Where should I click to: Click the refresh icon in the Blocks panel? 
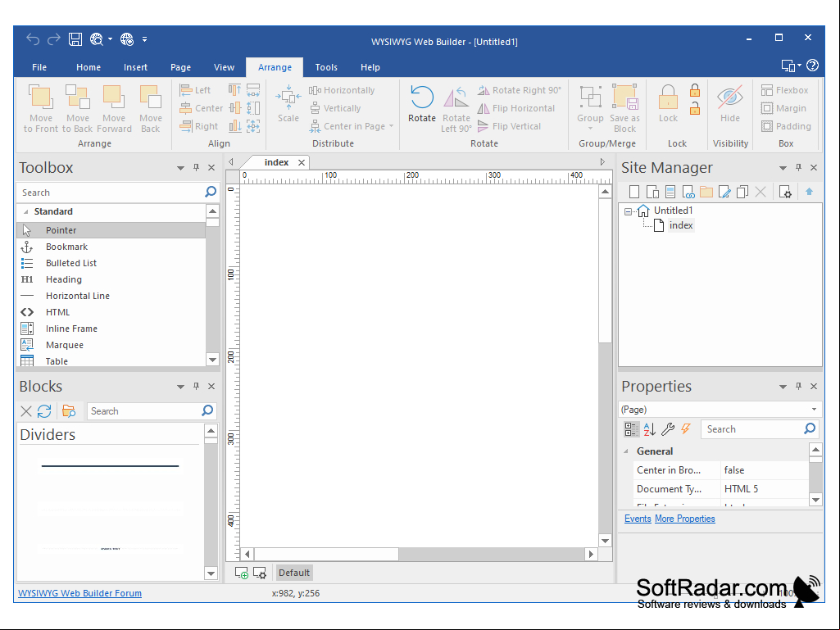(x=44, y=411)
